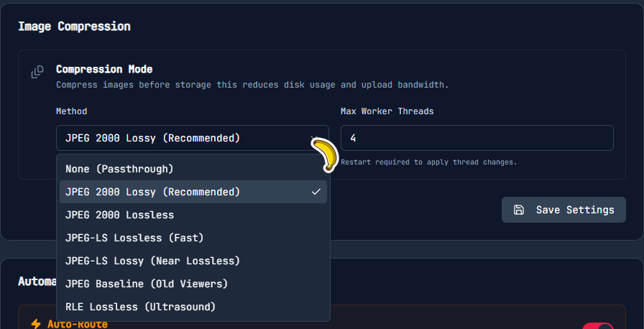Toggle the Auto-Route switch
644x329 pixels.
pyautogui.click(x=597, y=325)
